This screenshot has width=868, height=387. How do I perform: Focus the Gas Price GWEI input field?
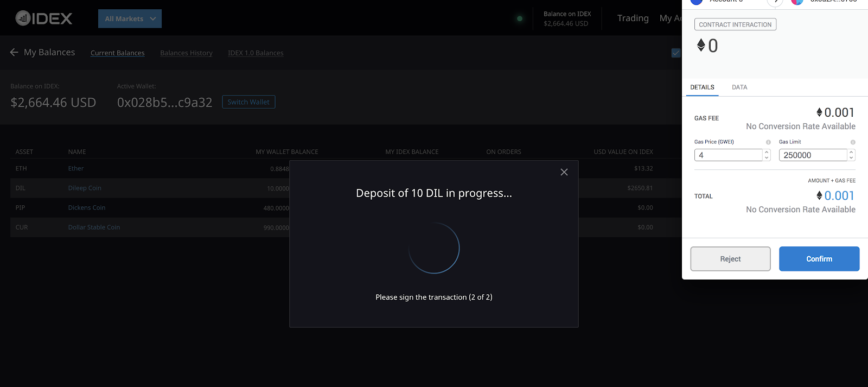coord(728,155)
